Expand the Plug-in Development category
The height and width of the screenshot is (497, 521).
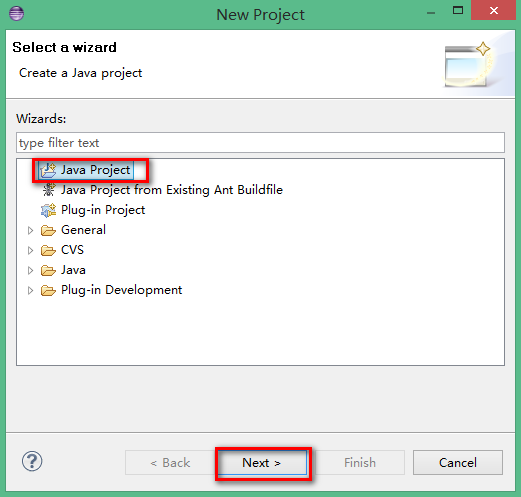(30, 290)
